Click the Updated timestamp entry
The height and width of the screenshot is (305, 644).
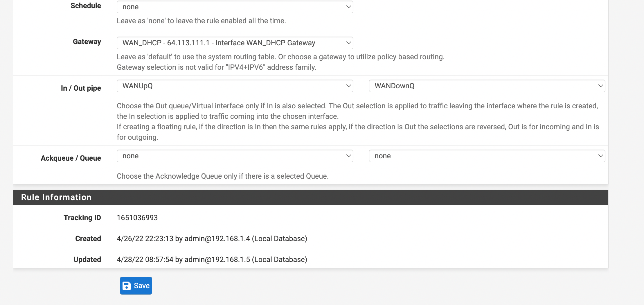(212, 259)
